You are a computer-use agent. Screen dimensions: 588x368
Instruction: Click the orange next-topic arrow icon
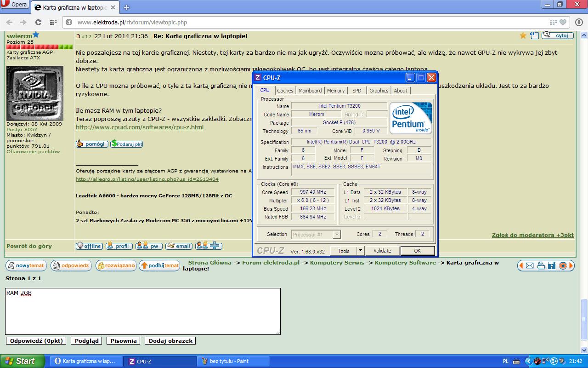pos(571,265)
